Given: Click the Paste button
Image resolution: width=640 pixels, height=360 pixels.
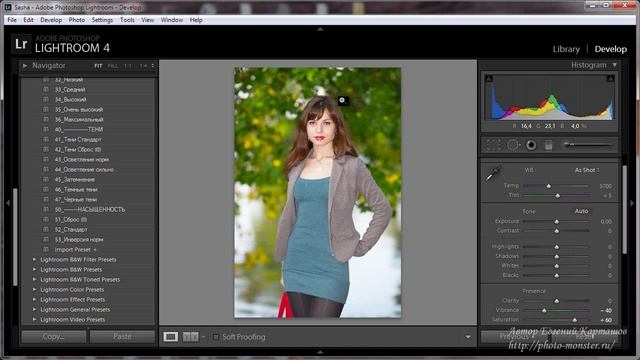Looking at the screenshot, I should pos(122,337).
